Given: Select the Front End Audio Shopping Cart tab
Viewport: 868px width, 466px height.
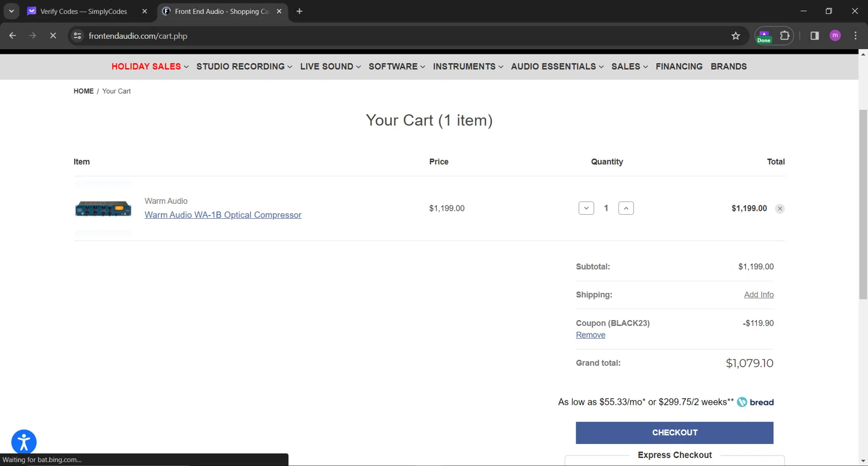Looking at the screenshot, I should tap(223, 11).
